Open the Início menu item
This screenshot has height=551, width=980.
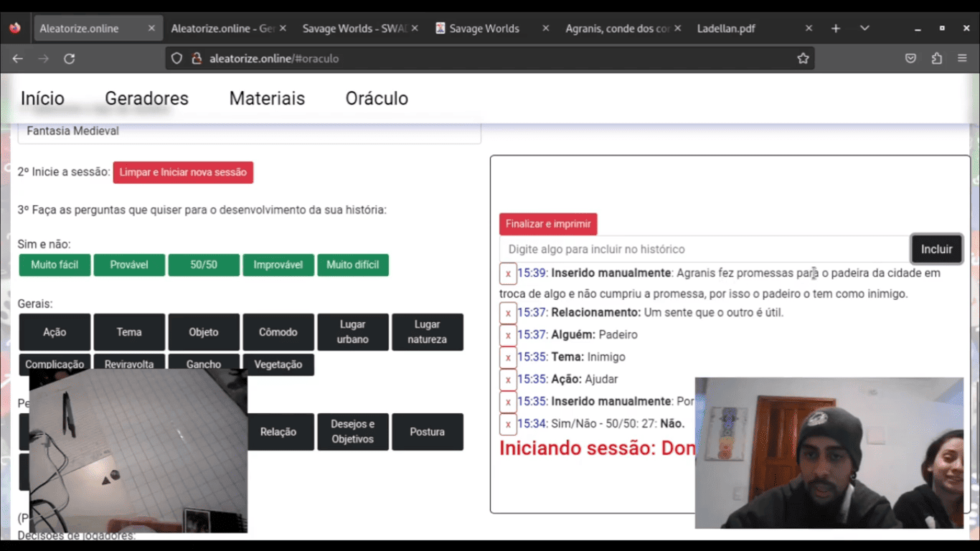[x=42, y=98]
